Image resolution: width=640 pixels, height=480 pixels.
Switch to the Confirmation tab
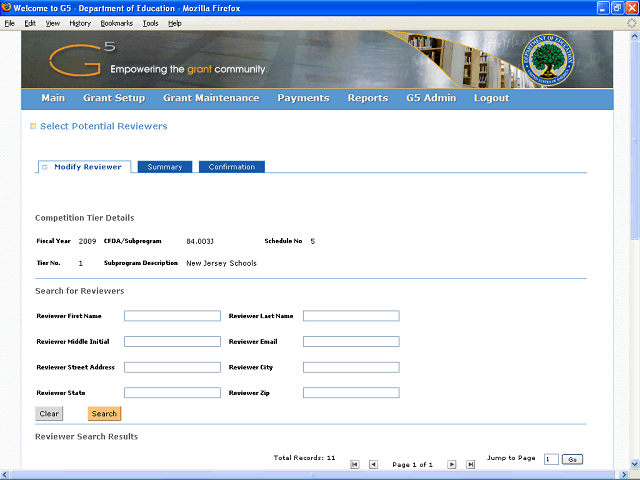click(x=232, y=167)
